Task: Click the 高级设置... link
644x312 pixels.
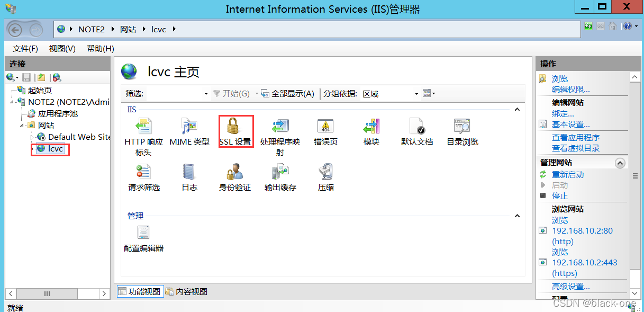Action: [570, 287]
